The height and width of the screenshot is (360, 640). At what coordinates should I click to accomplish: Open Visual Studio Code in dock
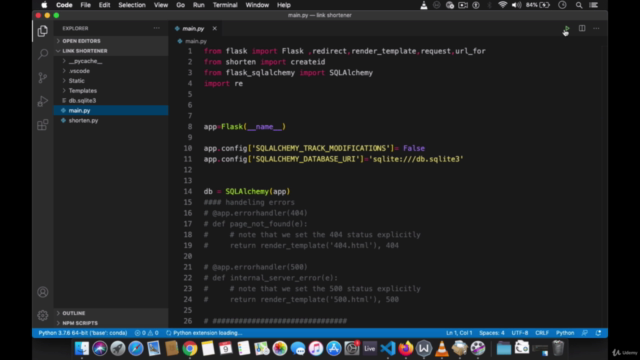pyautogui.click(x=388, y=348)
